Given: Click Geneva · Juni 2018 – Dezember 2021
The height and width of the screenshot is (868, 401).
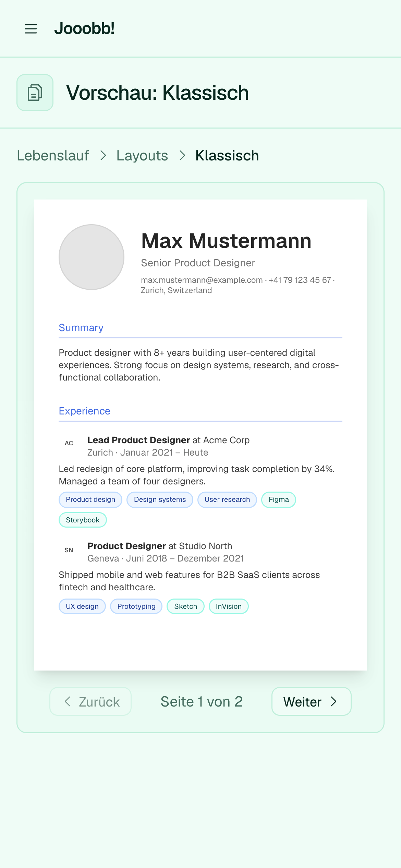Looking at the screenshot, I should (x=166, y=558).
